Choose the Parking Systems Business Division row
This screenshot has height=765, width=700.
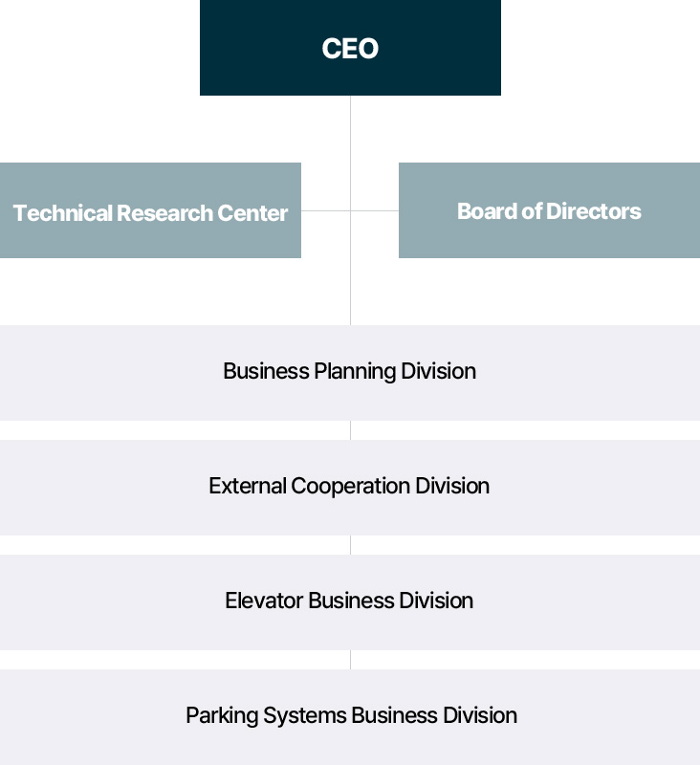[350, 716]
